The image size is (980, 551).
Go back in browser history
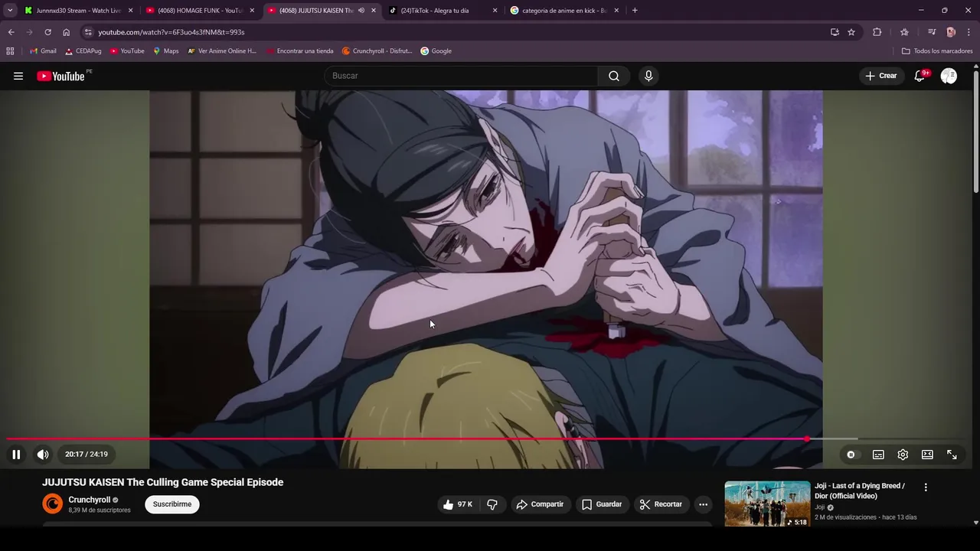(11, 32)
